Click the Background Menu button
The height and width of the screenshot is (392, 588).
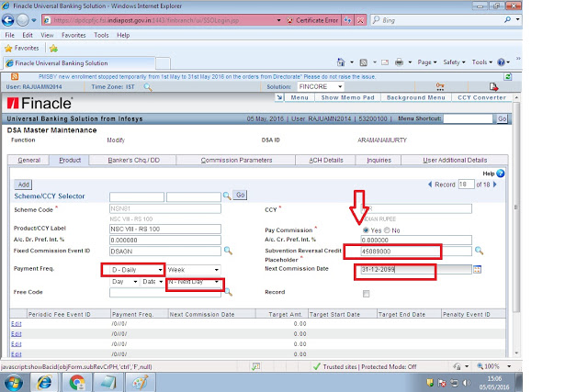tap(416, 97)
